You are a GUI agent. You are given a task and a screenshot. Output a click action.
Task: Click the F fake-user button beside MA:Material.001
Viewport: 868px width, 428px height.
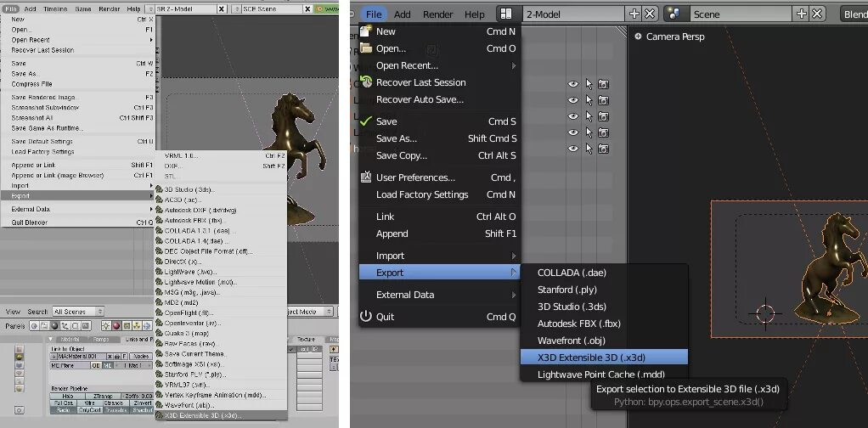125,357
